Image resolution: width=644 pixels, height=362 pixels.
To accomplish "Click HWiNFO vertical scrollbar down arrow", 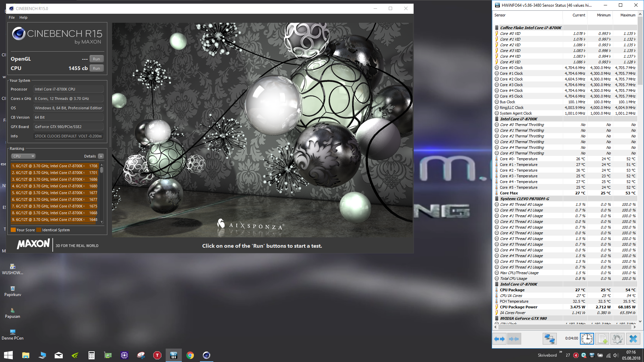I will 640,321.
